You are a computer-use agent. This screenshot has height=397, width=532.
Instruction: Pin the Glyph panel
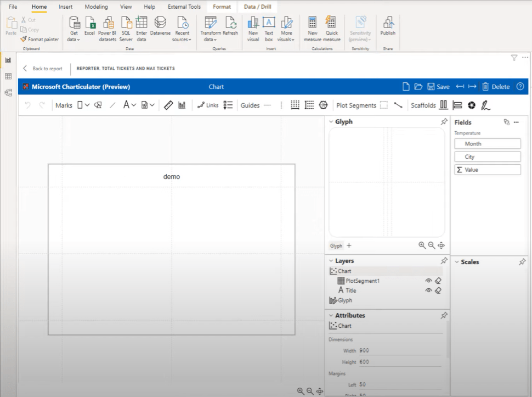pyautogui.click(x=444, y=121)
